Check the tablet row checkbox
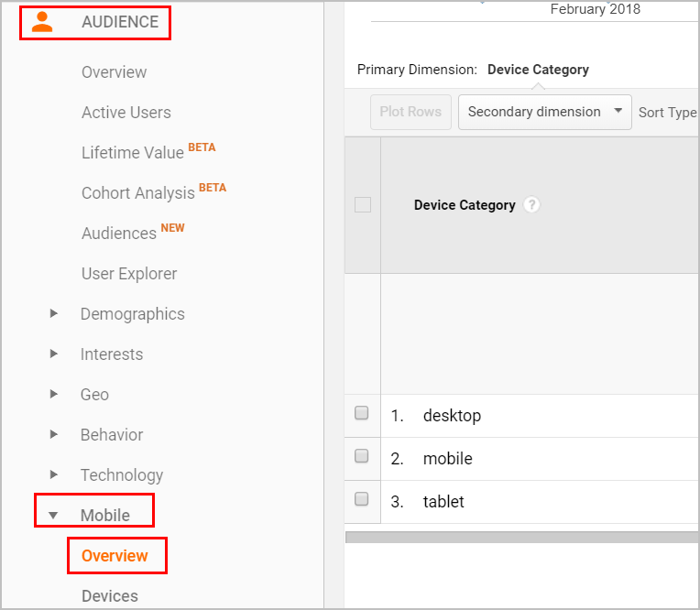 (x=362, y=499)
